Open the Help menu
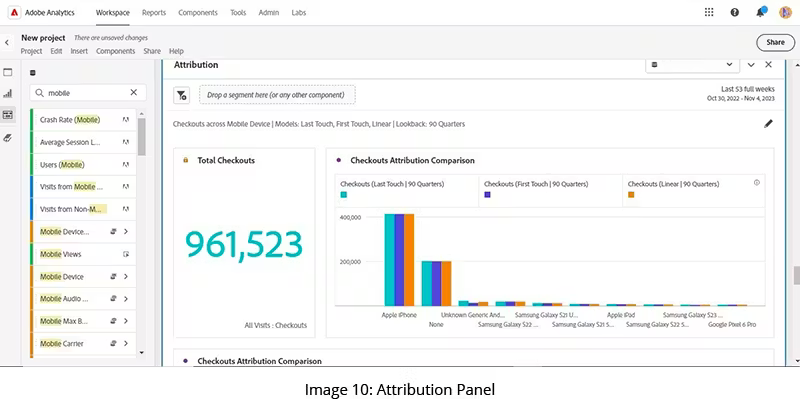800x399 pixels. point(176,51)
